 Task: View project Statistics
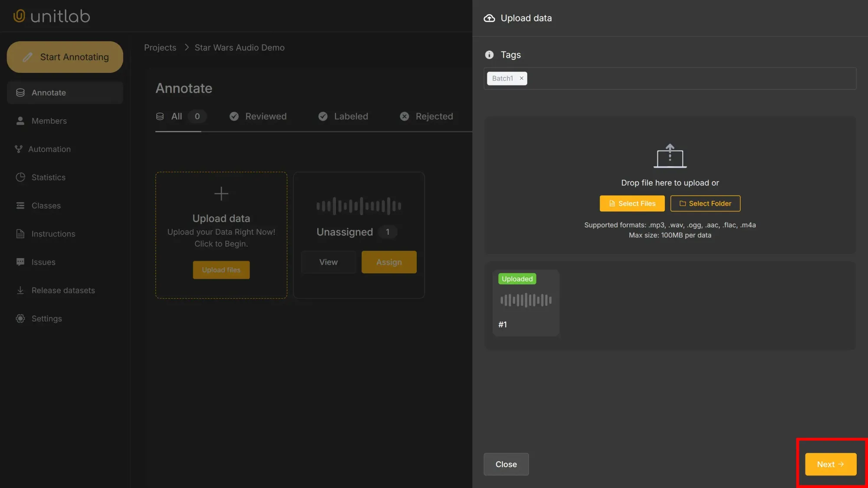click(x=49, y=177)
